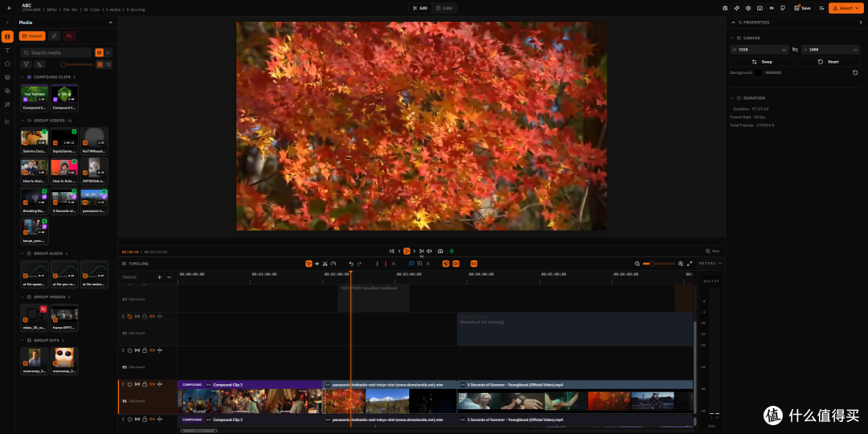Viewport: 868px width, 434px height.
Task: Click the zoom-in magnifier on timeline
Action: pyautogui.click(x=681, y=264)
